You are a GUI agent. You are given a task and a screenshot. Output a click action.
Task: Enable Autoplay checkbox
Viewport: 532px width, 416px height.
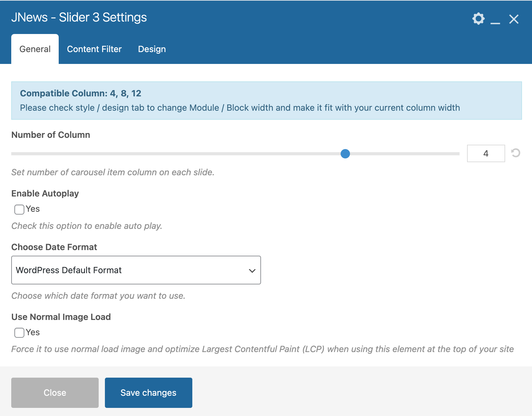(19, 209)
